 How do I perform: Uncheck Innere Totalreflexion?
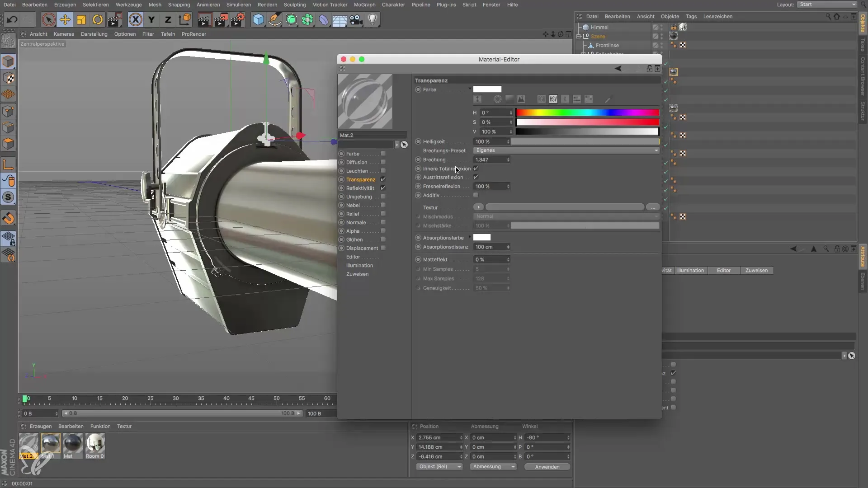[476, 169]
